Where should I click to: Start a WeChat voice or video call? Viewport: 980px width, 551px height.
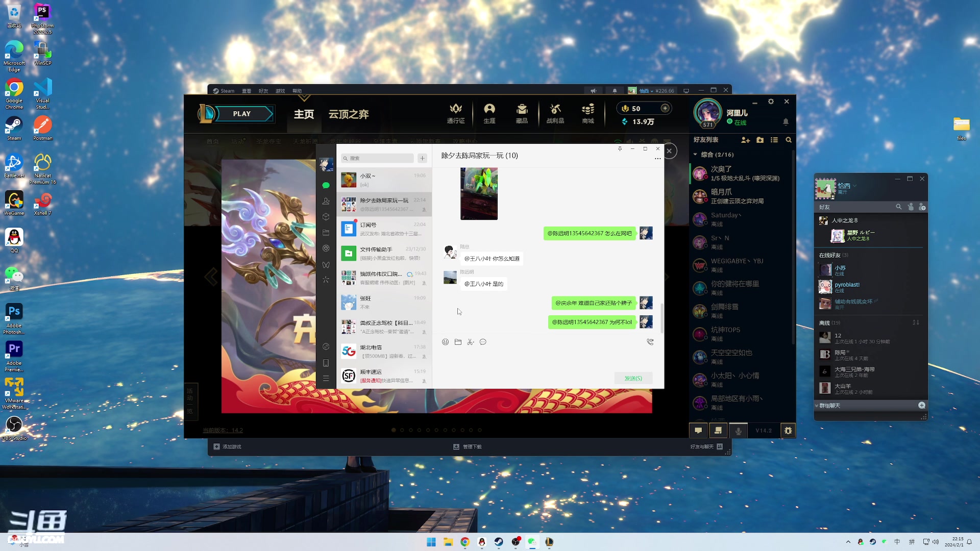650,342
